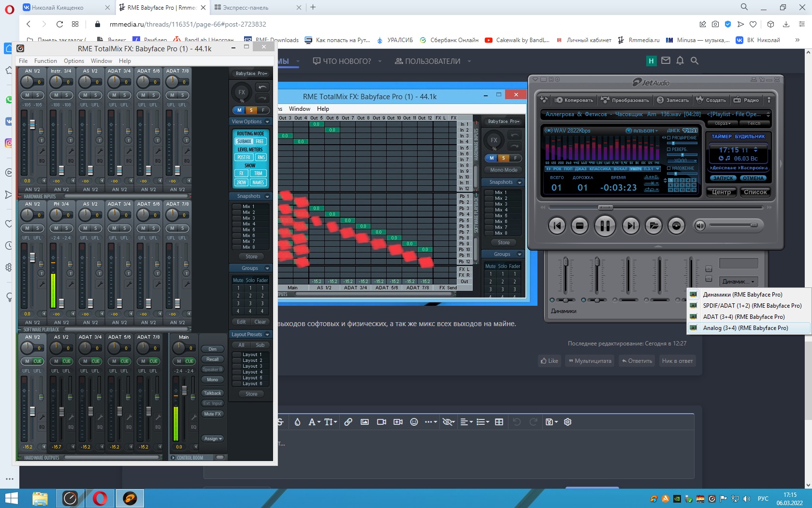
Task: Take a snapshot with Opera camera icon
Action: (715, 24)
